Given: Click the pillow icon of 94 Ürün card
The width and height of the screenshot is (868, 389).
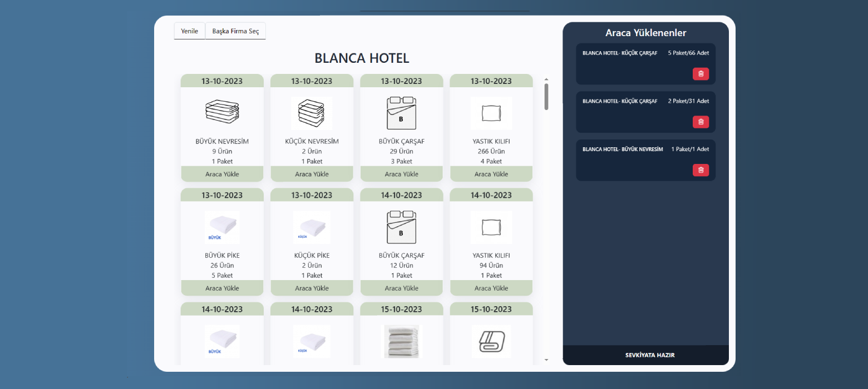Looking at the screenshot, I should coord(491,227).
